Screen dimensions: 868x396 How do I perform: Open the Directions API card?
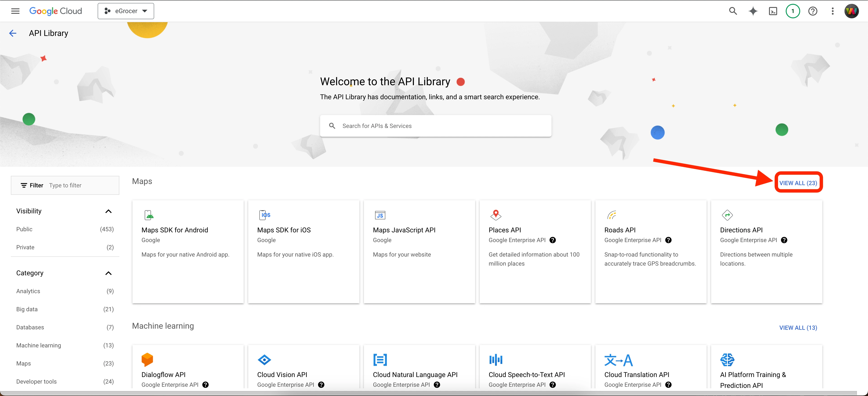pos(766,252)
